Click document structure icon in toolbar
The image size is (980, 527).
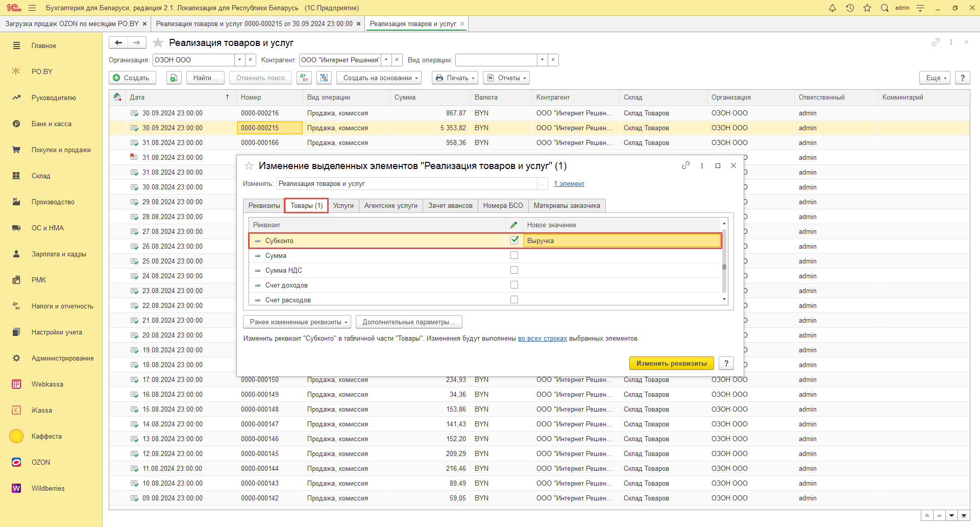(x=324, y=78)
